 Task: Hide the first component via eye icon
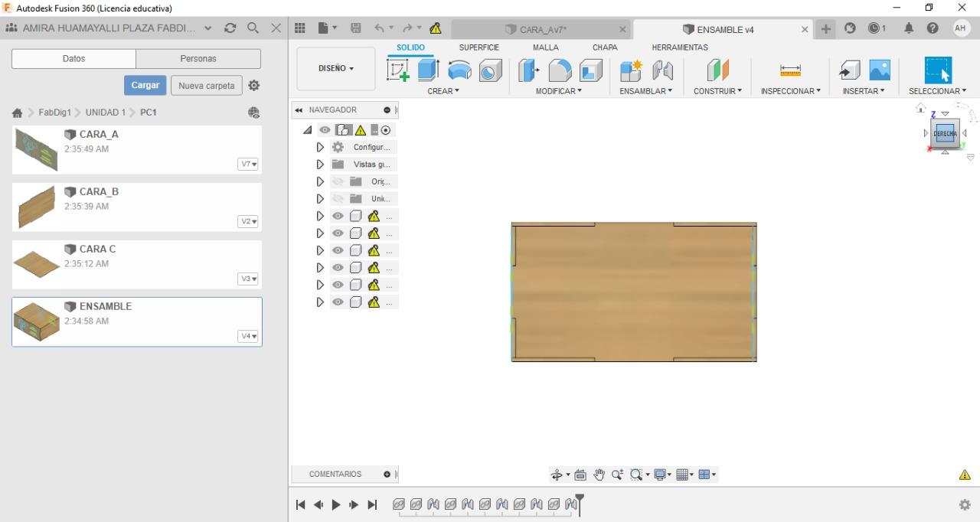point(338,216)
